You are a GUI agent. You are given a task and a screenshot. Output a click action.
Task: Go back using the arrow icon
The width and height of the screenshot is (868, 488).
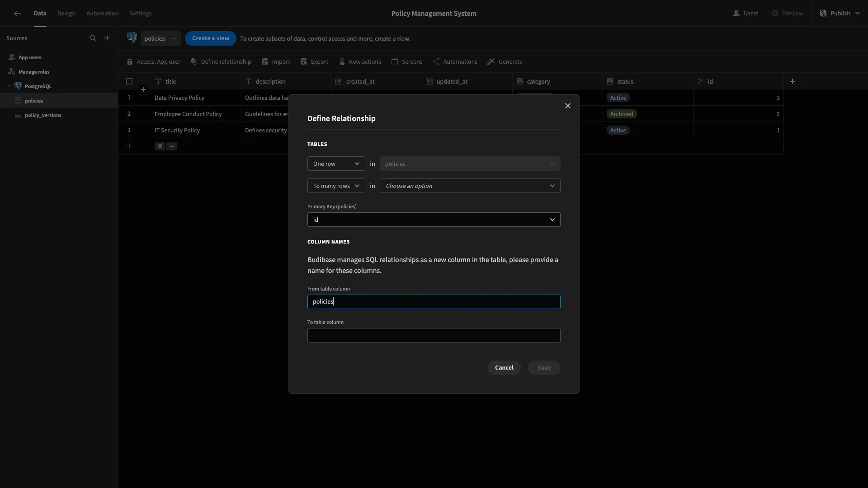pos(17,14)
